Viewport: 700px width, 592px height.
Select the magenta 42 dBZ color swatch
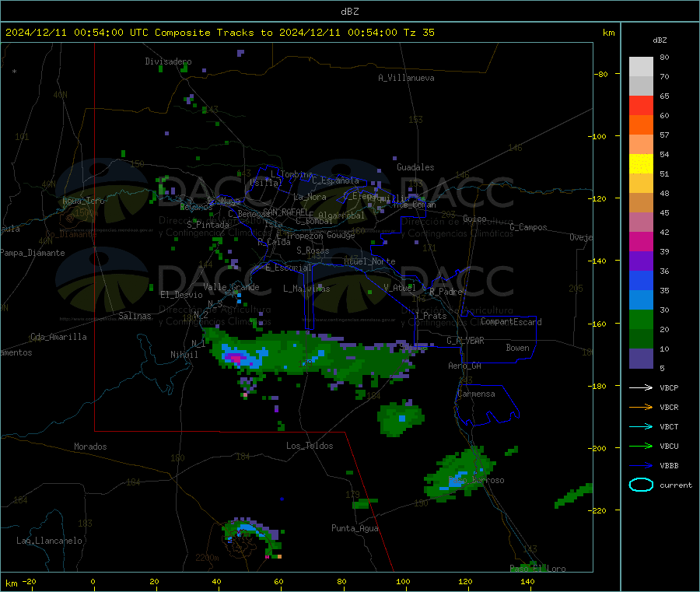641,241
